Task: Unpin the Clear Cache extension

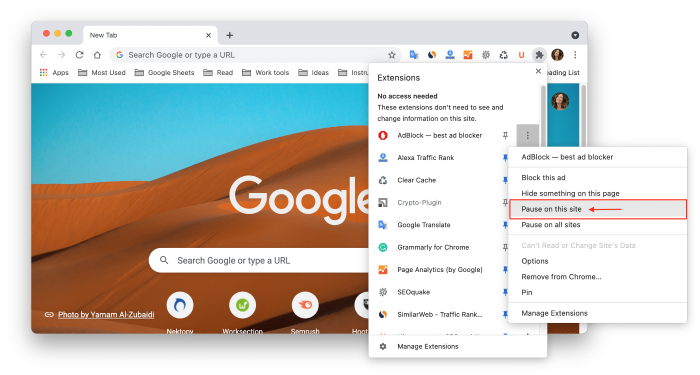Action: (x=505, y=180)
